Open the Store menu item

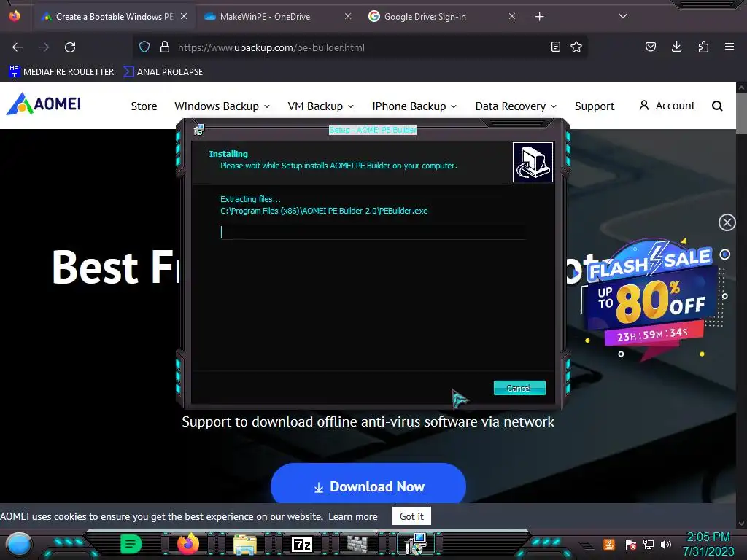coord(144,106)
